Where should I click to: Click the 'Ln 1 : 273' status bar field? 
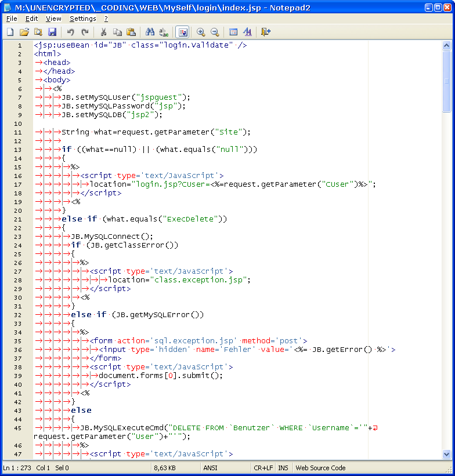[17, 468]
